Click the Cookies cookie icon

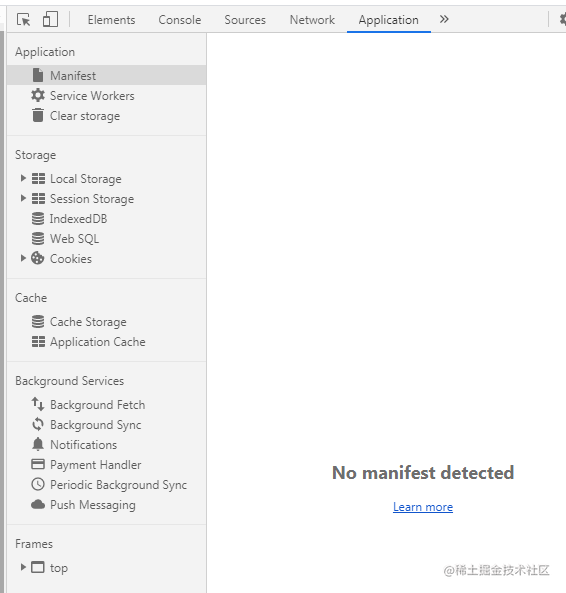38,258
